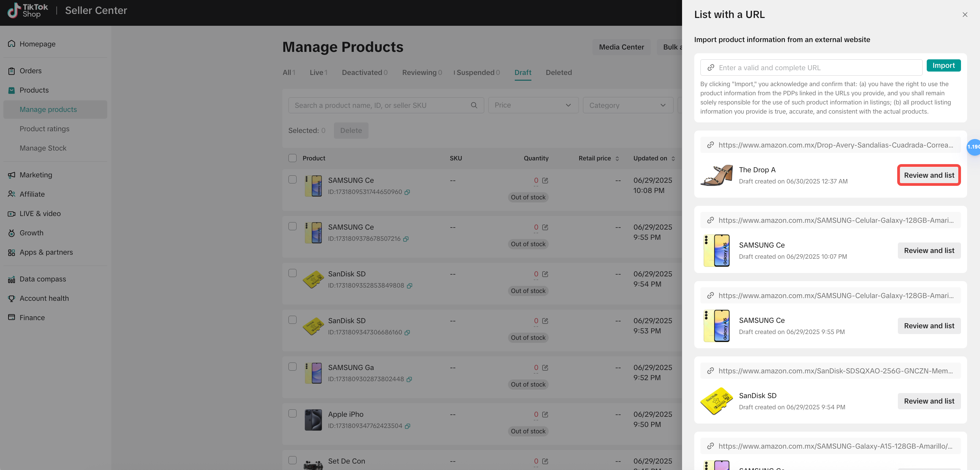Image resolution: width=980 pixels, height=470 pixels.
Task: Sort by Updated on column arrows
Action: tap(673, 159)
